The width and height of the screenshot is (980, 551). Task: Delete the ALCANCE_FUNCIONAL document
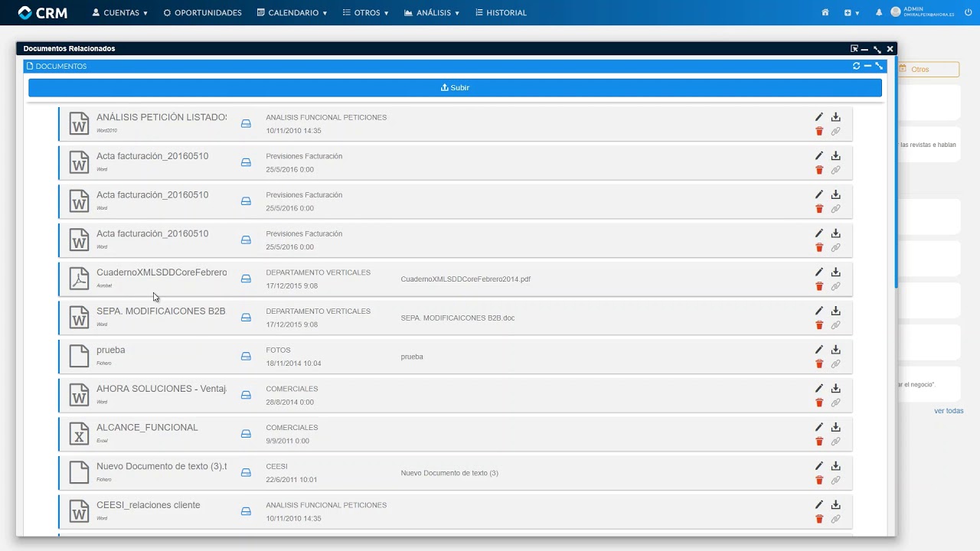819,442
